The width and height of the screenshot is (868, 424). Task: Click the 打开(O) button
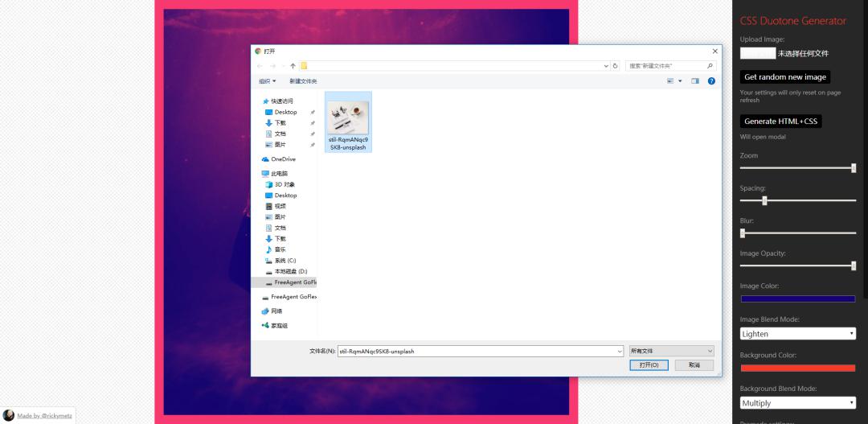tap(649, 365)
